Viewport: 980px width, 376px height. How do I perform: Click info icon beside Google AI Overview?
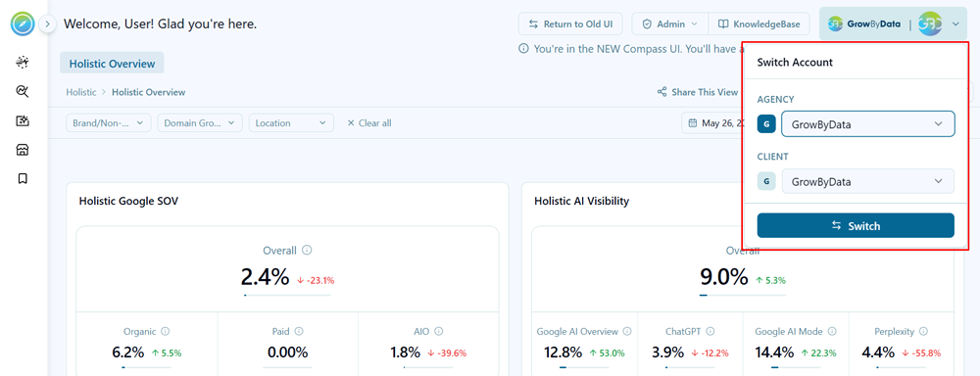[x=627, y=331]
